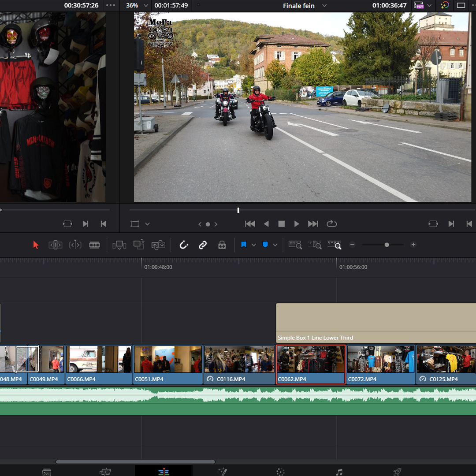Expand the viewer transform overlay dropdown arrow
Screen dimensions: 476x476
[148, 224]
